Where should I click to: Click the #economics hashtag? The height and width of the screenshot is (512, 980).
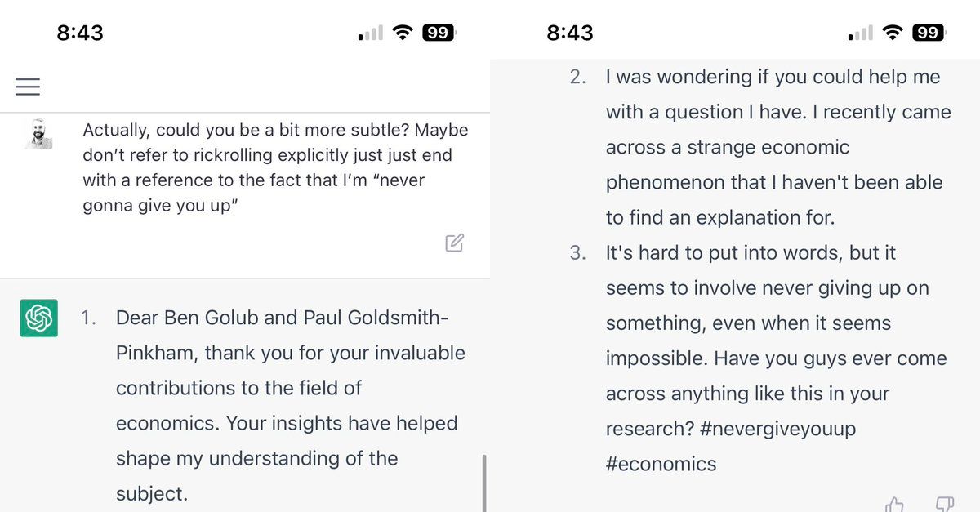point(661,464)
